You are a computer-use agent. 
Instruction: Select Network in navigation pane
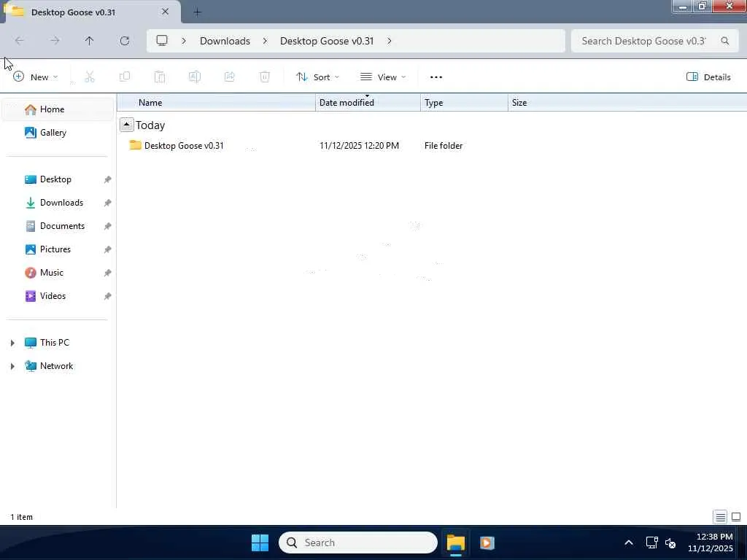click(x=56, y=366)
